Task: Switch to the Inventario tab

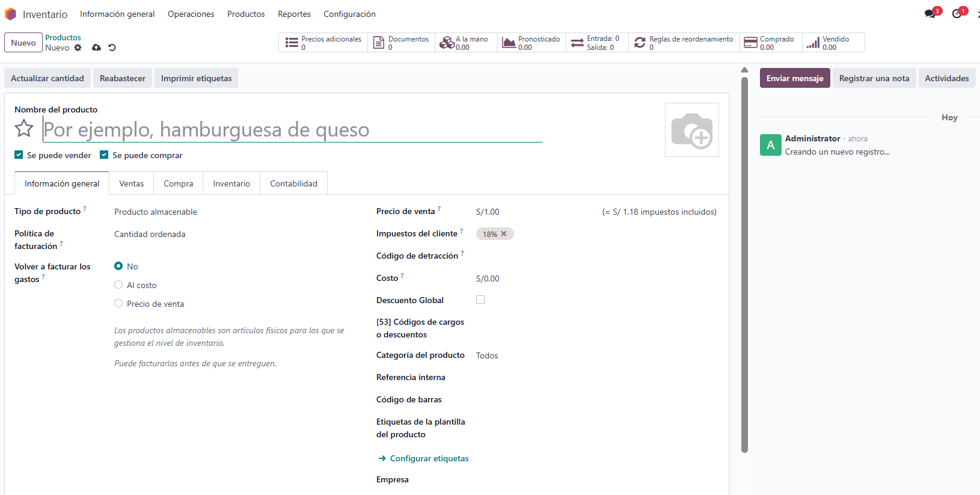Action: tap(231, 183)
